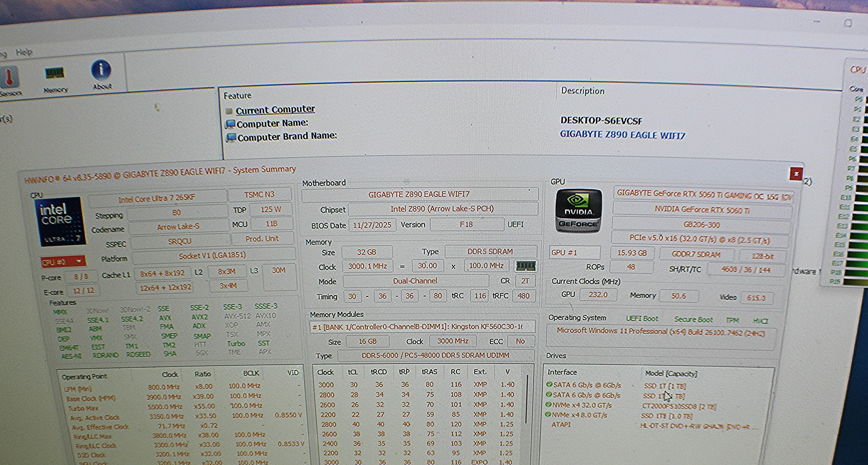Select CT2000P510SSD8 [2 TB] drive model
The image size is (868, 465).
pyautogui.click(x=679, y=406)
